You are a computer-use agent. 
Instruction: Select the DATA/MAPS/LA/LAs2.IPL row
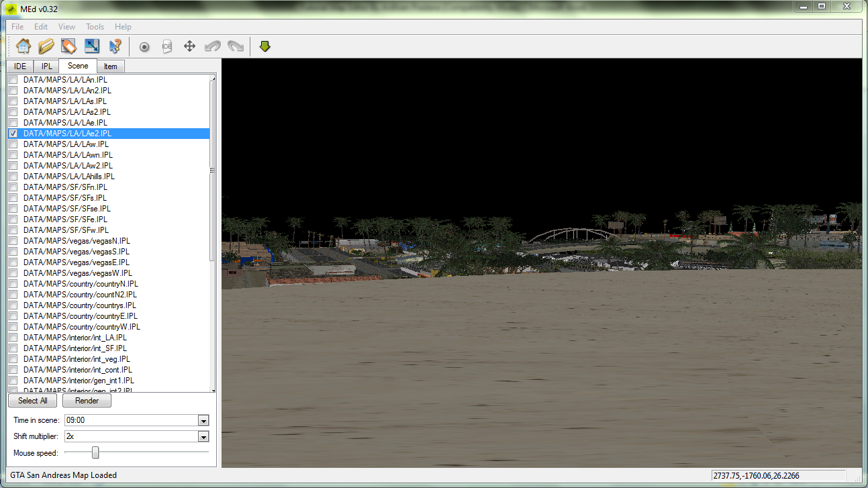(109, 112)
